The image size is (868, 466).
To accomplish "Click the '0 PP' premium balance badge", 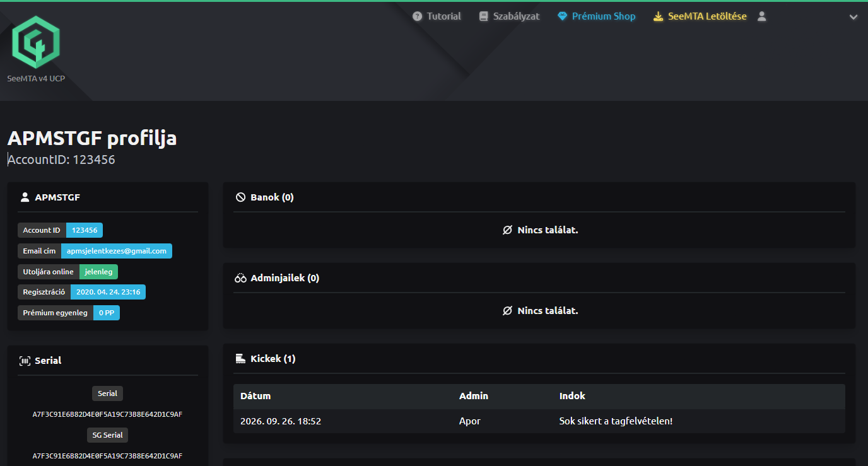I will click(107, 313).
